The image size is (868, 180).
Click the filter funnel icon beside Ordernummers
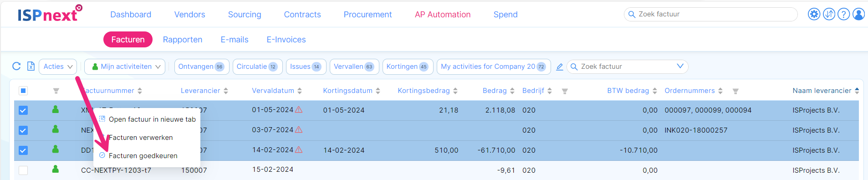click(735, 91)
